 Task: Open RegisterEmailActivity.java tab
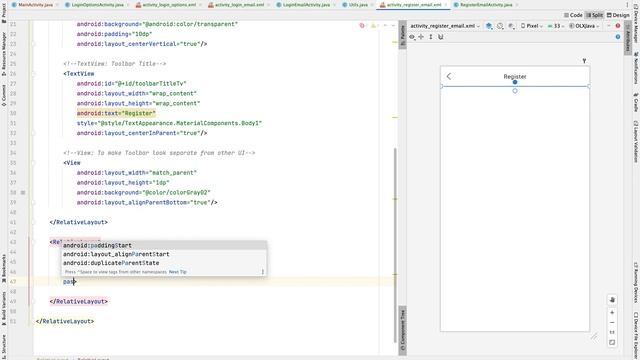pos(486,5)
